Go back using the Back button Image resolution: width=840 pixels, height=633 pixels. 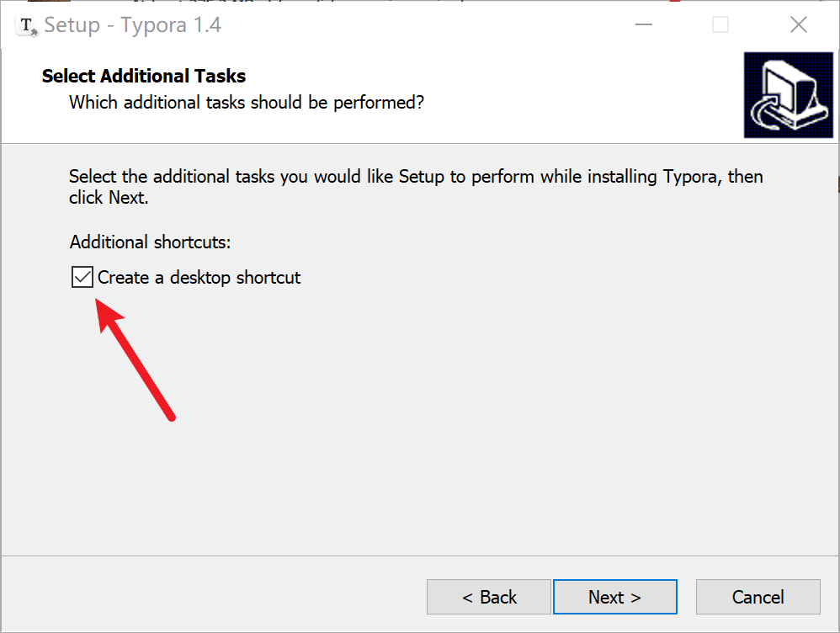[x=489, y=597]
